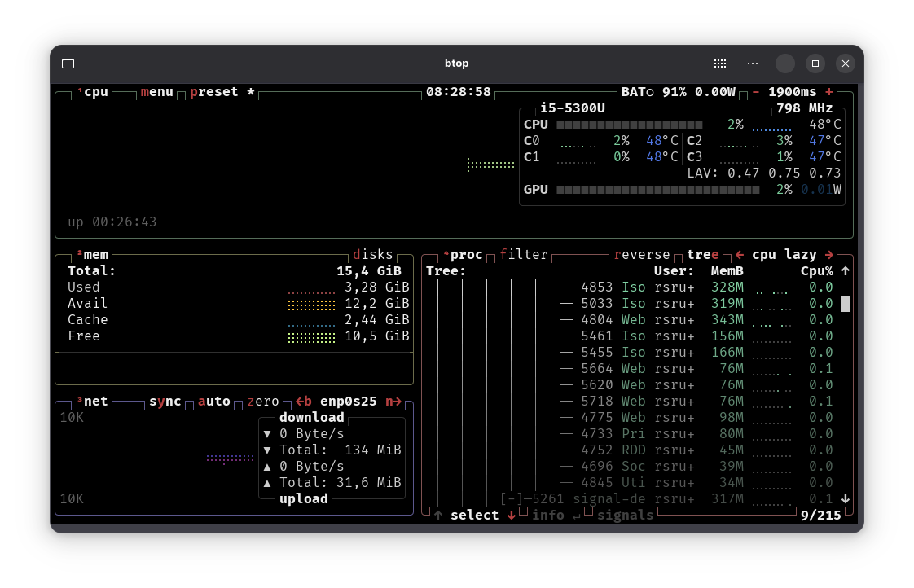Toggle auto scaling in net panel
Viewport: 914px width, 588px height.
pos(214,402)
